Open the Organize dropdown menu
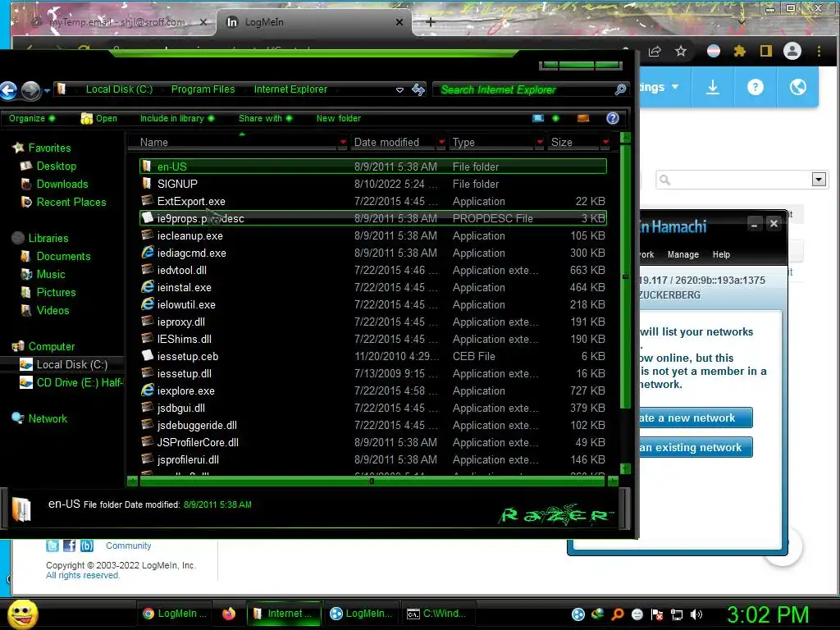Viewport: 840px width, 630px height. pos(32,118)
